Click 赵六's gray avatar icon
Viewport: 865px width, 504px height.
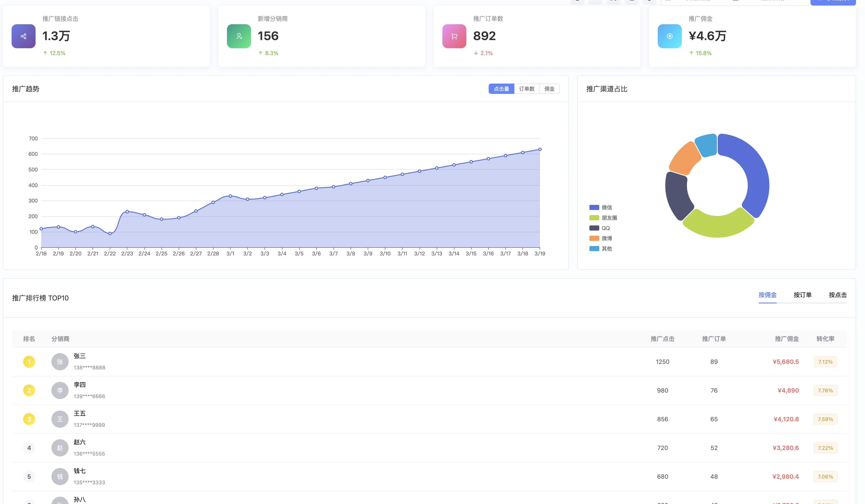coord(60,448)
